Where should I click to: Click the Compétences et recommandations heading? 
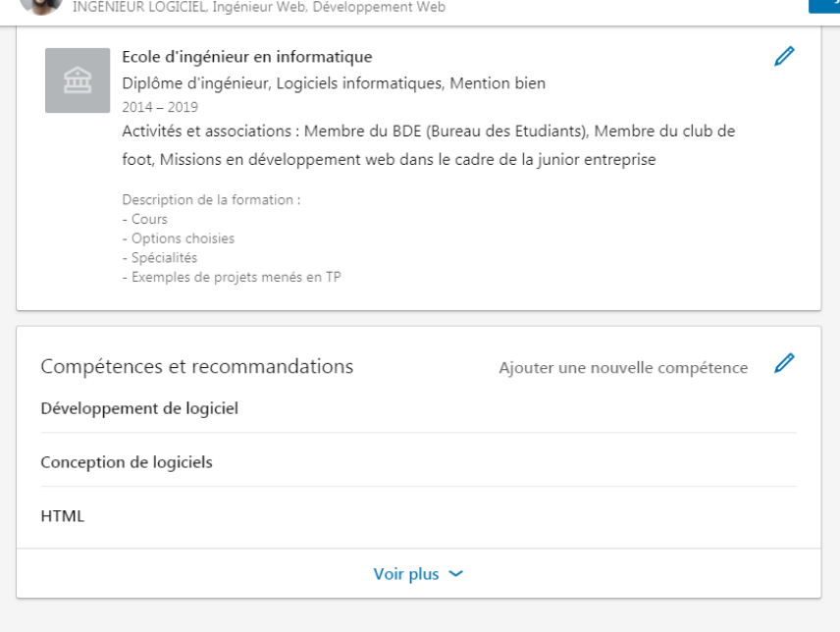pos(197,367)
